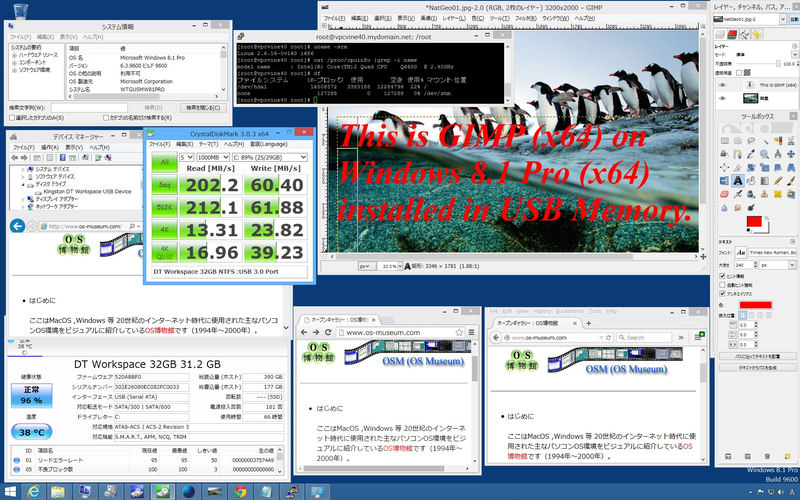
Task: Run the 512K test in CrystalDiskMark
Action: (164, 207)
